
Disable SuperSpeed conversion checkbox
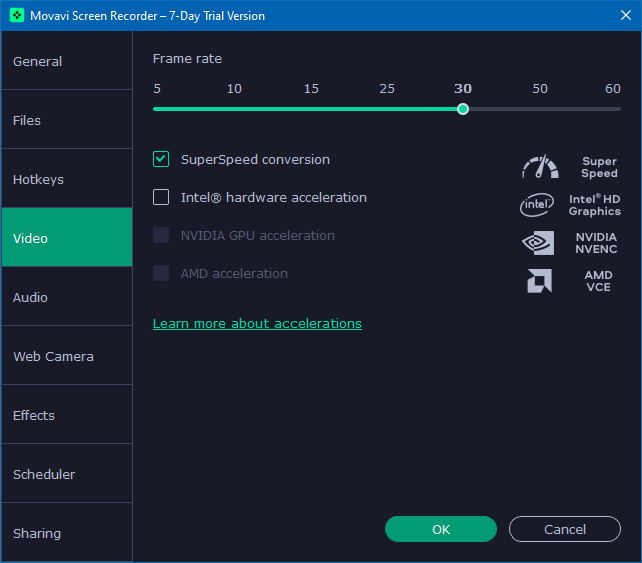point(161,159)
